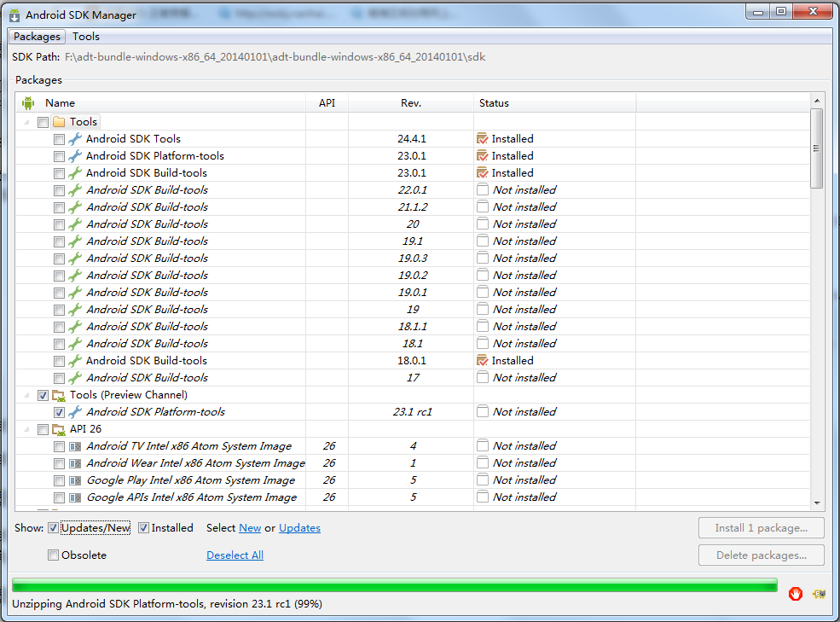Click the wrench icon for Platform-tools 23.0.1

(x=75, y=156)
